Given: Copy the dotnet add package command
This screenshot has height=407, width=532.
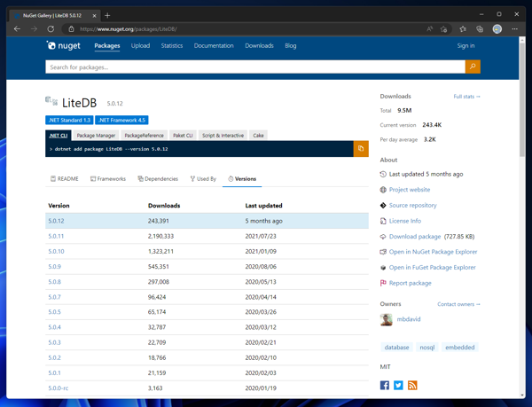Looking at the screenshot, I should [361, 149].
